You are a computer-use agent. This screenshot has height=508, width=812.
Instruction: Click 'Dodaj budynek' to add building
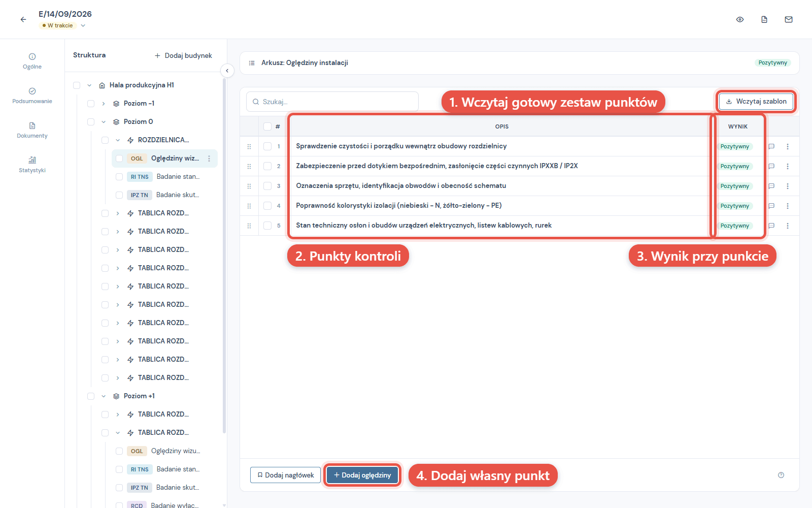tap(183, 55)
